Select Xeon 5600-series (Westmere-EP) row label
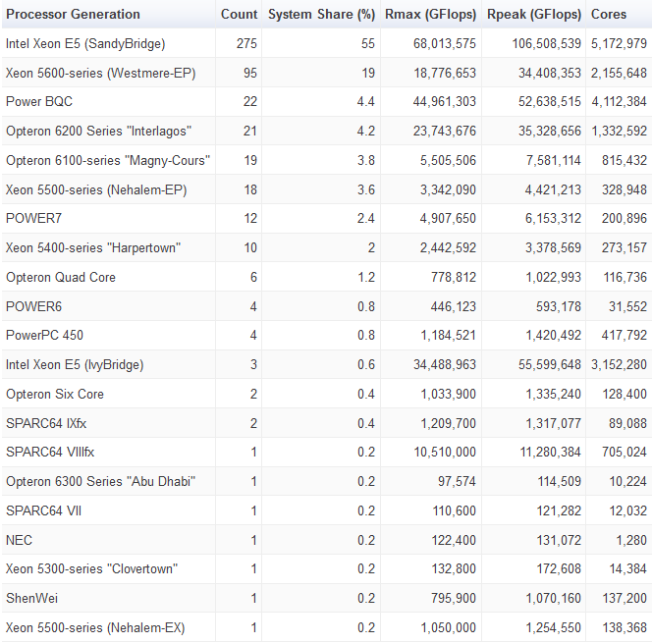Viewport: 652px width, 644px height. pyautogui.click(x=100, y=74)
